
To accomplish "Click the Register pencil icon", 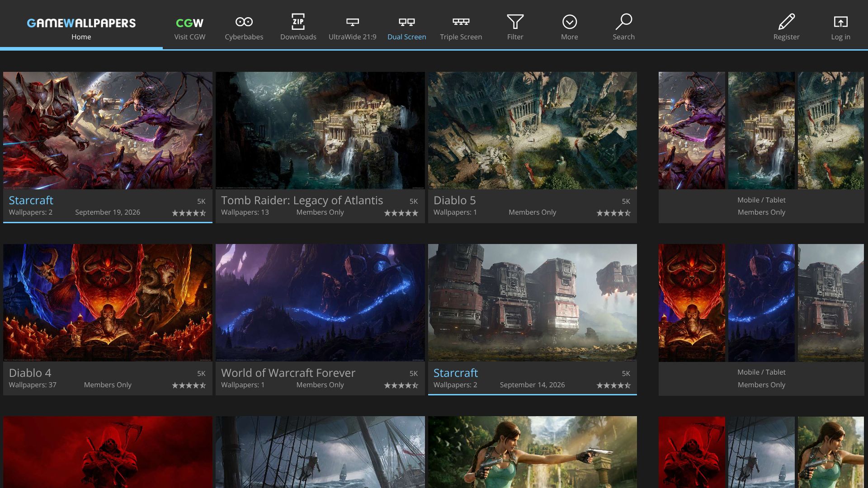I will (x=786, y=22).
